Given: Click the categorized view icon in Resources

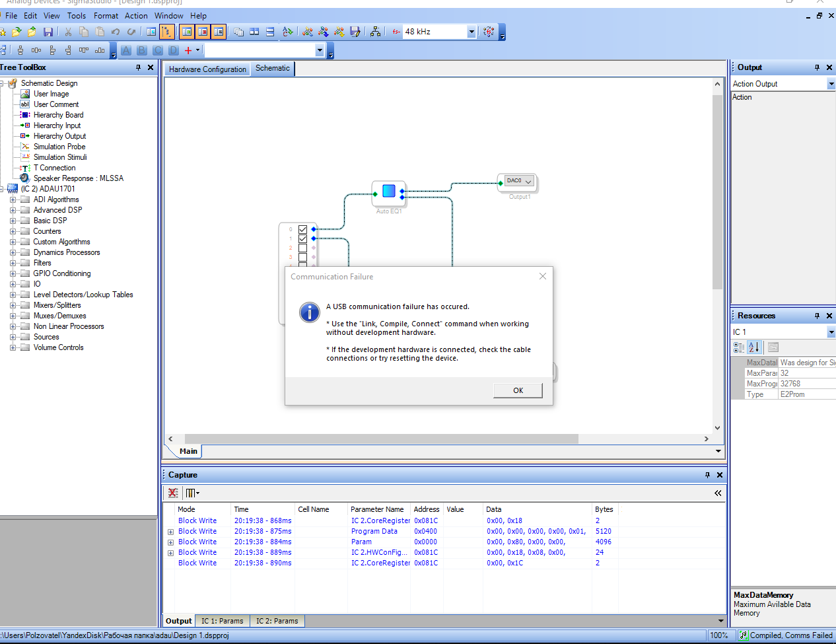Looking at the screenshot, I should coord(739,347).
